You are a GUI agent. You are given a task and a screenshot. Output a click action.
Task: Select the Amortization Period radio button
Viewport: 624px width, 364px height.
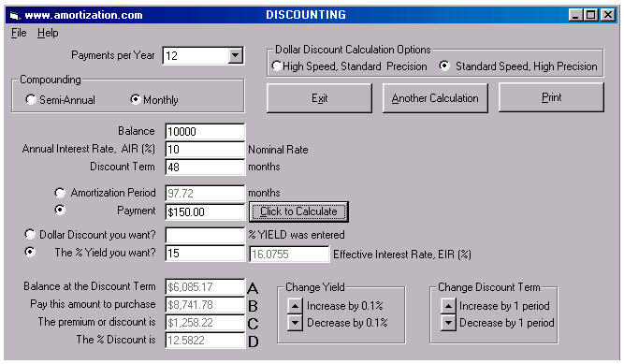pyautogui.click(x=60, y=193)
